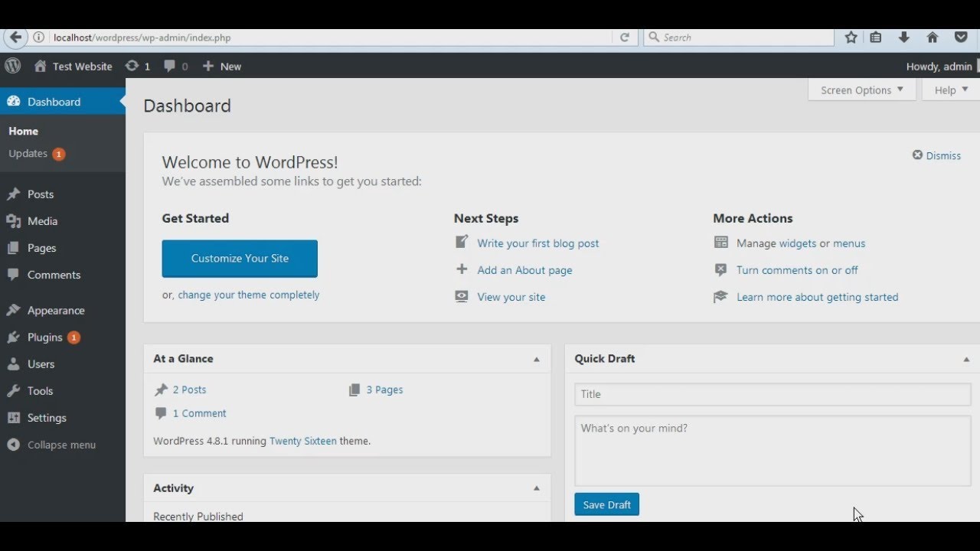Image resolution: width=980 pixels, height=551 pixels.
Task: Open the downloads arrow icon
Action: (904, 37)
